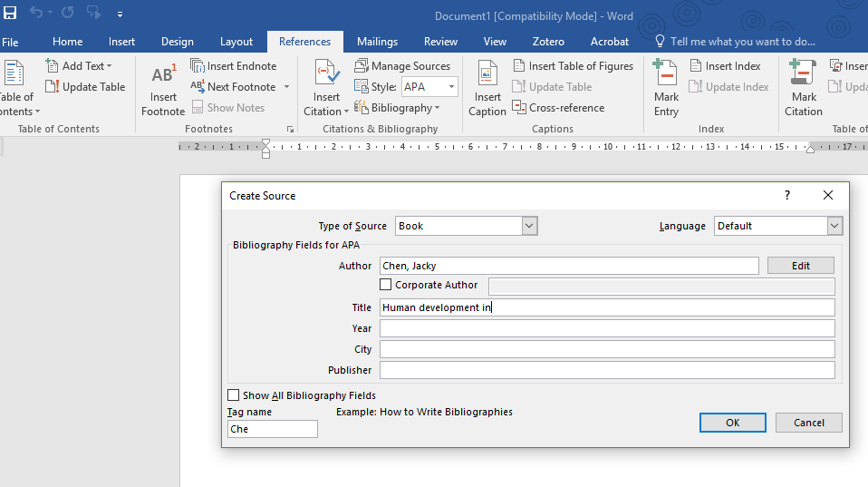Switch to the Mailings tab

click(x=377, y=42)
